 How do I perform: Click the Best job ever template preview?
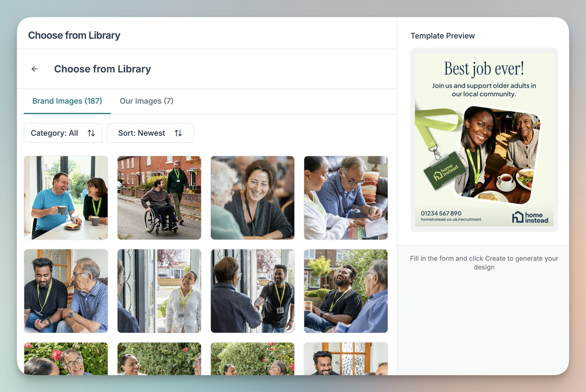click(484, 140)
